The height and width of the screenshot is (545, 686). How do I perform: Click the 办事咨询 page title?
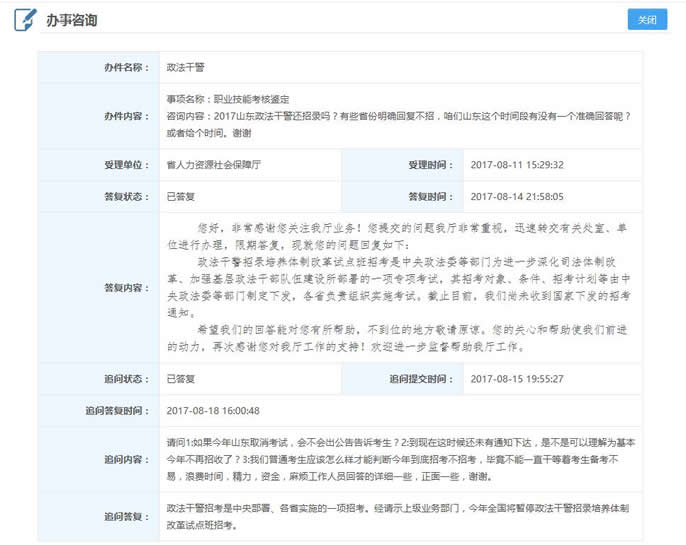pyautogui.click(x=72, y=21)
